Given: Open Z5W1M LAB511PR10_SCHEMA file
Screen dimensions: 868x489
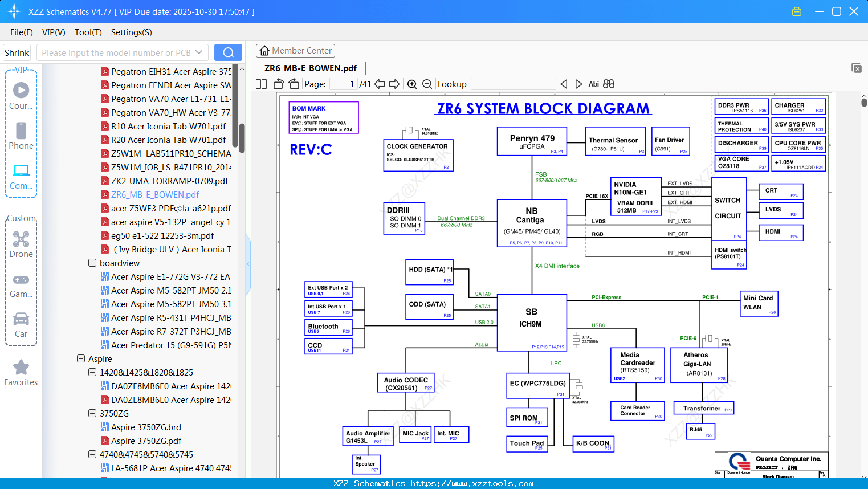Looking at the screenshot, I should pos(172,153).
